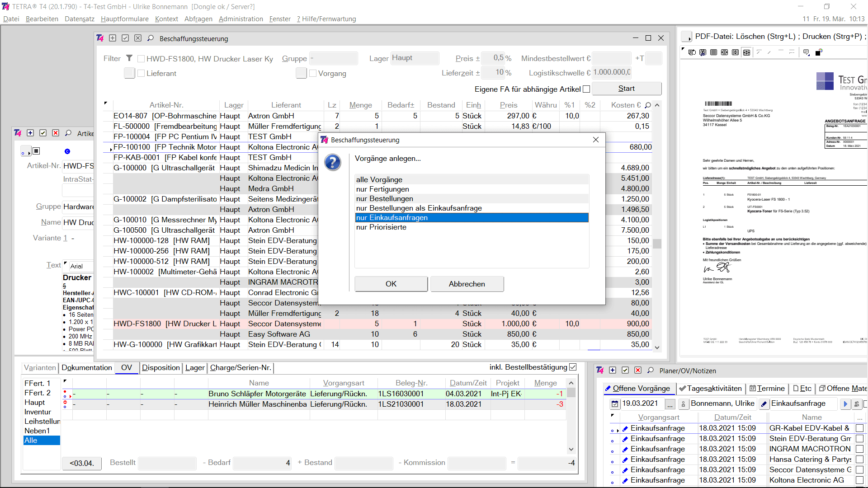
Task: Click the fit-height icon in PDF toolbar
Action: tap(735, 52)
